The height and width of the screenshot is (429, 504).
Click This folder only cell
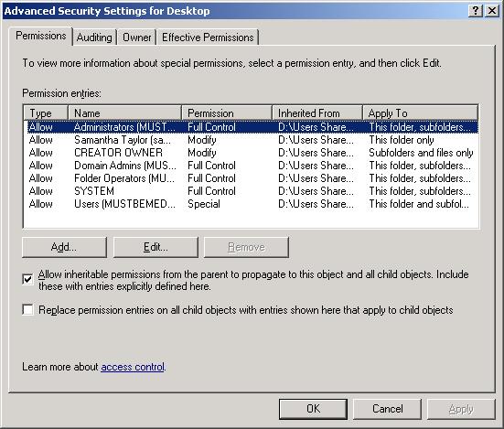pos(402,140)
